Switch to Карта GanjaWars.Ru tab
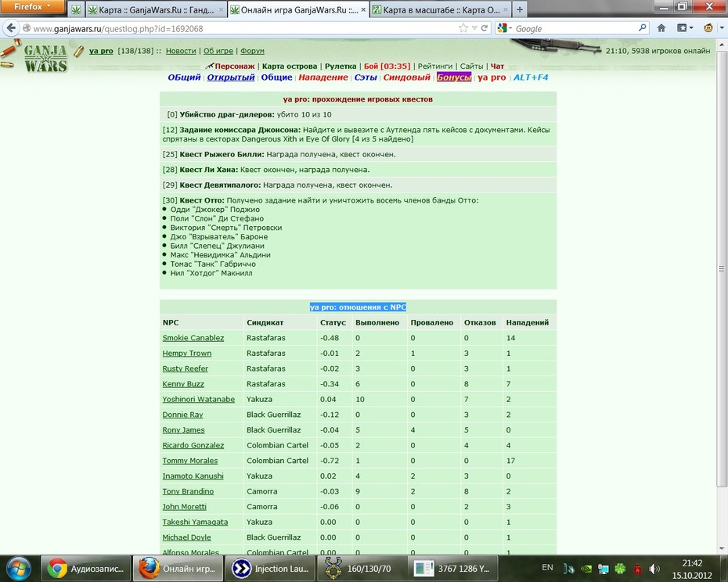The width and height of the screenshot is (728, 582). (156, 9)
